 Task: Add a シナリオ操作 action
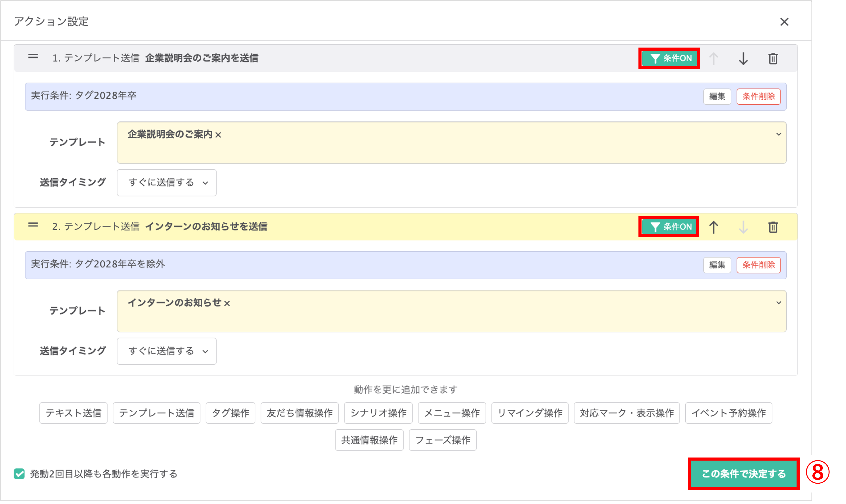(x=378, y=413)
